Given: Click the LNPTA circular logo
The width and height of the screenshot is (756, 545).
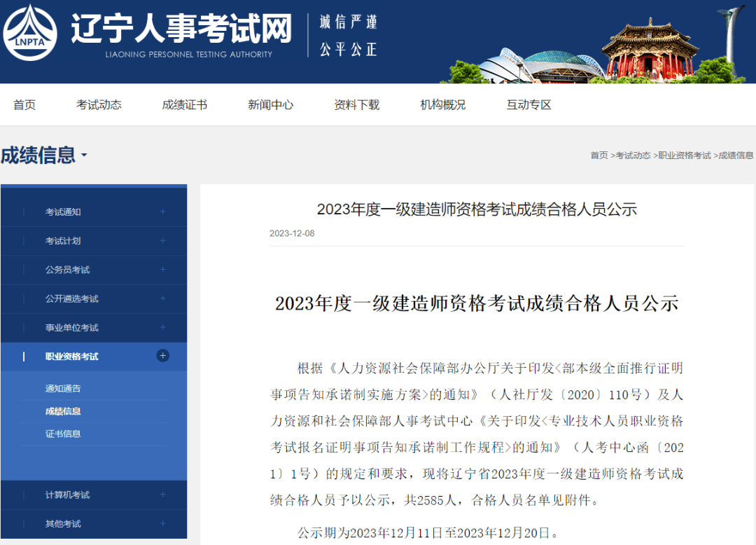Looking at the screenshot, I should click(x=30, y=33).
